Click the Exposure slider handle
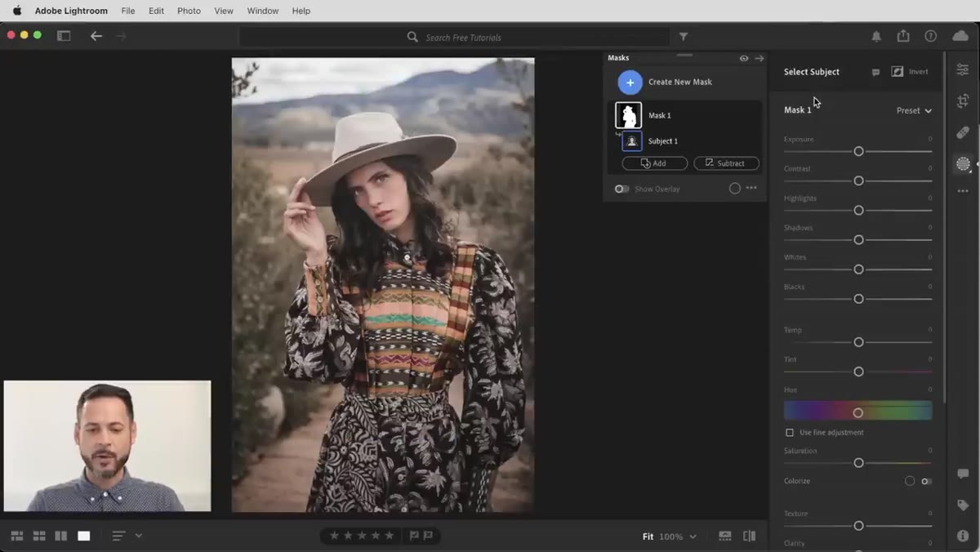 (858, 152)
